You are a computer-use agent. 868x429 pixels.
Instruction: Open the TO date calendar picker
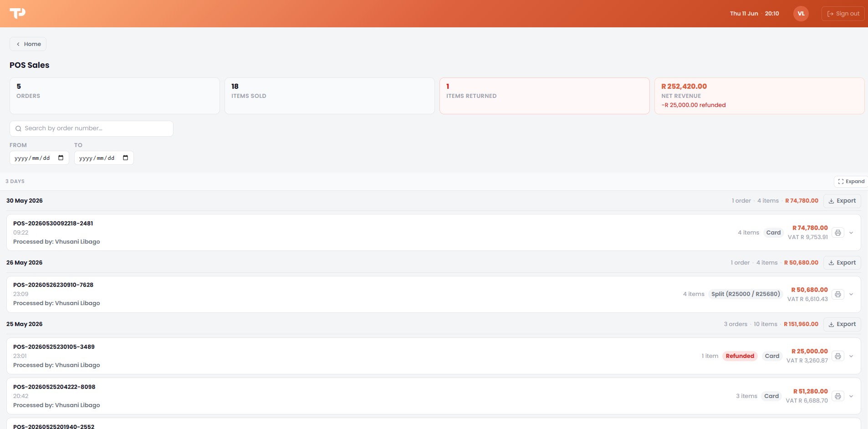coord(126,158)
